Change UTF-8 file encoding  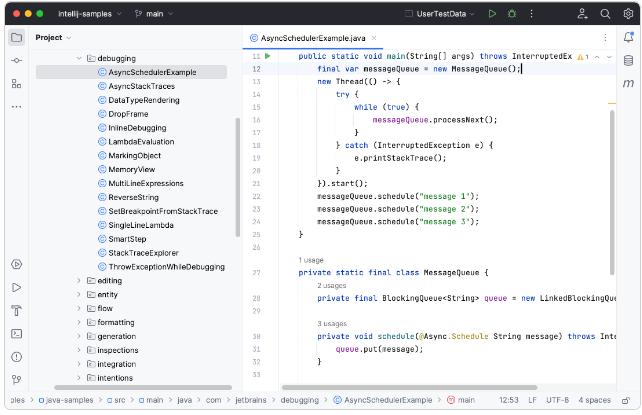tap(557, 401)
